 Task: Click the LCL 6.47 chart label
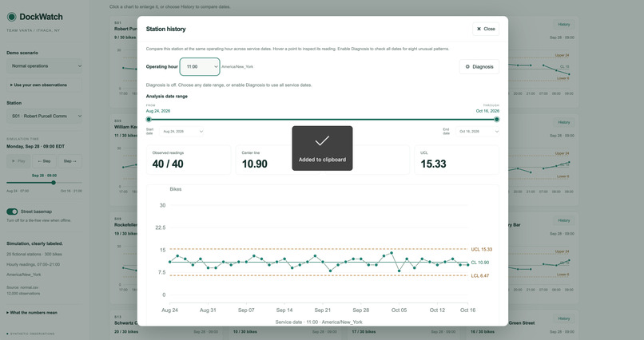pos(479,276)
